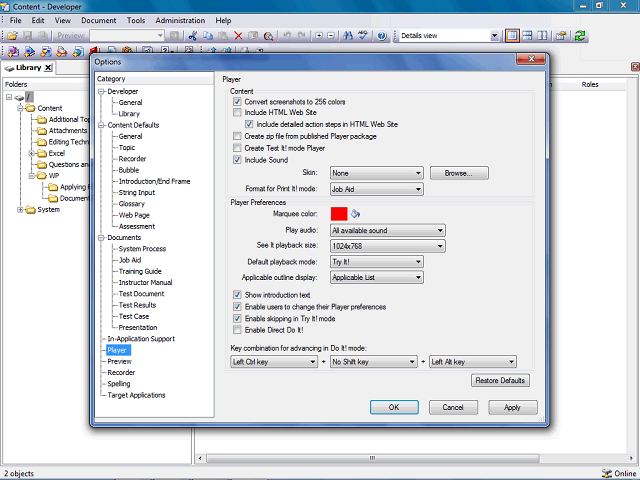
Task: Check Create zip file from published package
Action: pos(237,136)
